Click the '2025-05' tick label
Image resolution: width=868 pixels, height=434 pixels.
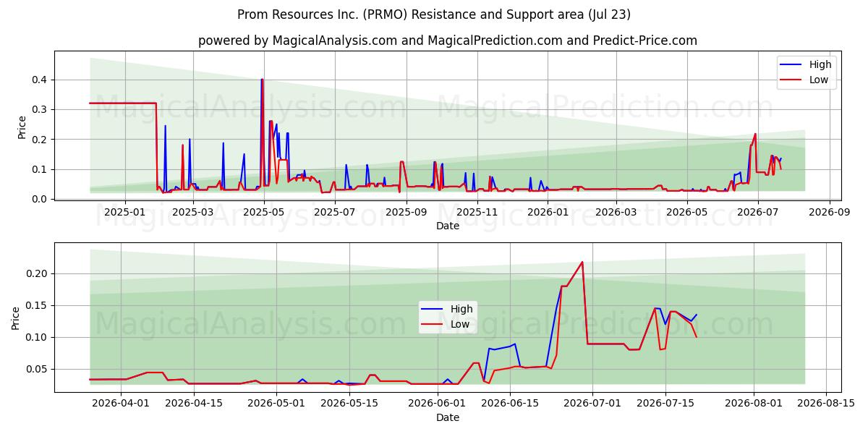(264, 213)
